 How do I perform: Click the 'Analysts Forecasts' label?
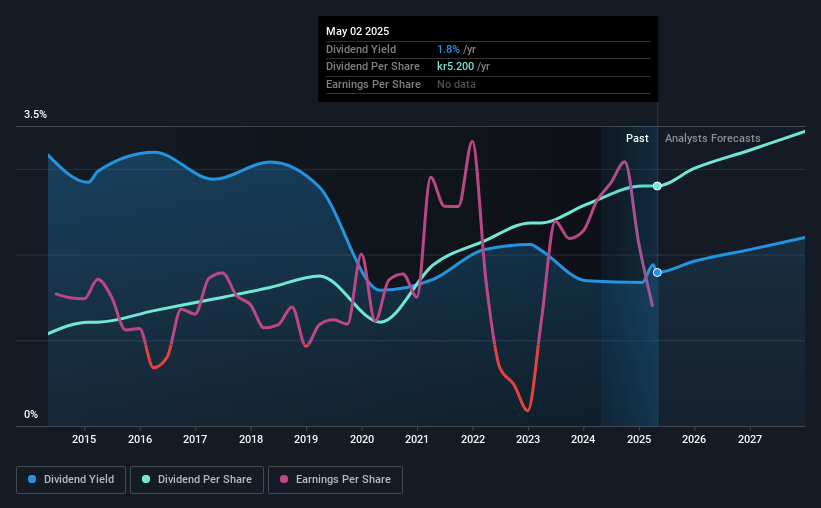pos(713,138)
